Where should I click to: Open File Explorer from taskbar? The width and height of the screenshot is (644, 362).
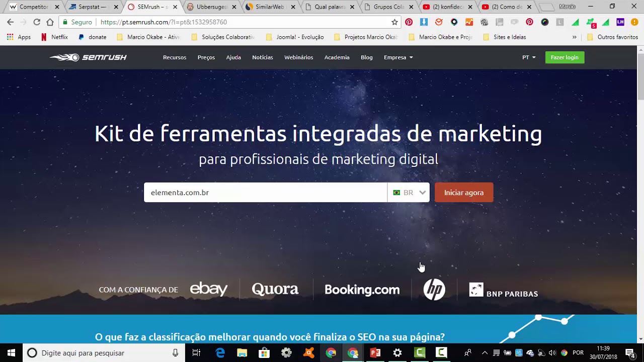[x=242, y=353]
